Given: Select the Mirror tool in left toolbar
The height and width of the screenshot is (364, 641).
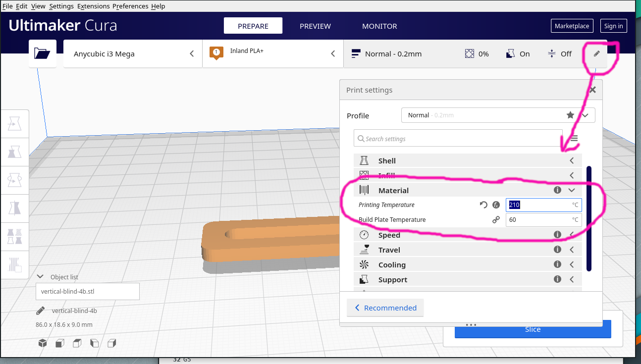Looking at the screenshot, I should click(15, 208).
